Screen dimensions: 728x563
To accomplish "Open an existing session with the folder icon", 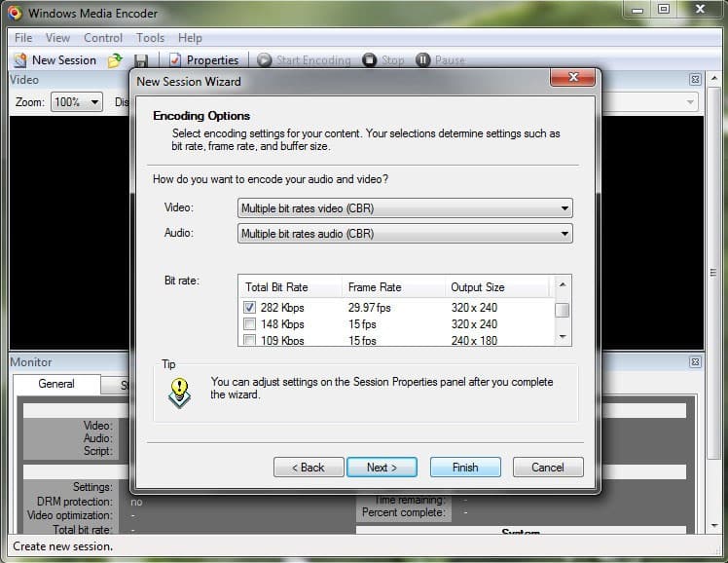I will point(115,60).
